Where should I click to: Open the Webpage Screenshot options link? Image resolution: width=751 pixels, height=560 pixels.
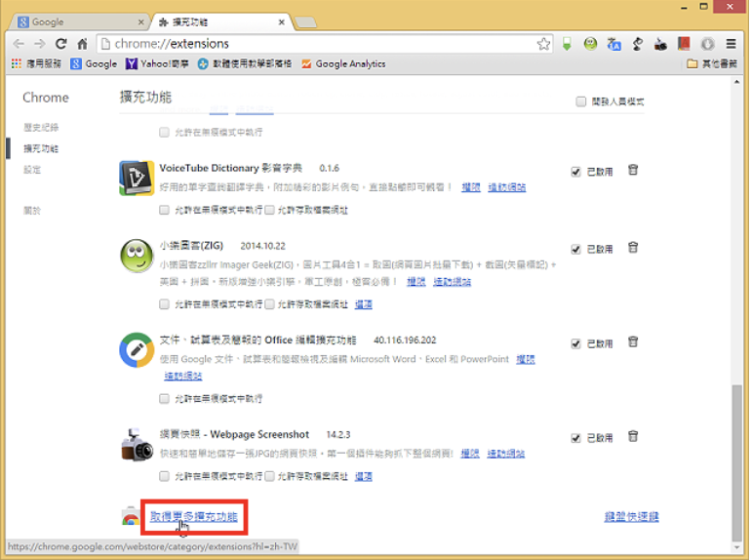tap(364, 476)
